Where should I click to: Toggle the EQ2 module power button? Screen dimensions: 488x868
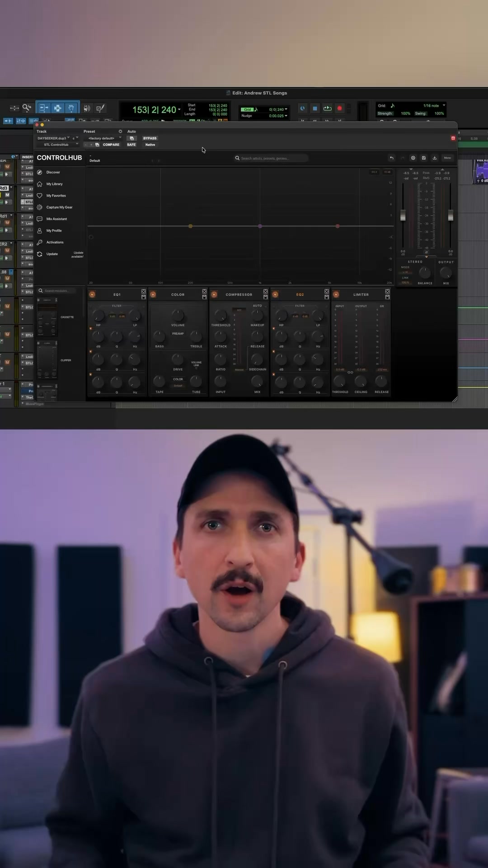275,294
